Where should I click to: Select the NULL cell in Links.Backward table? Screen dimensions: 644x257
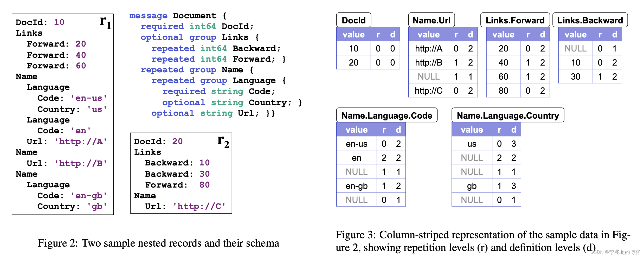pyautogui.click(x=576, y=48)
